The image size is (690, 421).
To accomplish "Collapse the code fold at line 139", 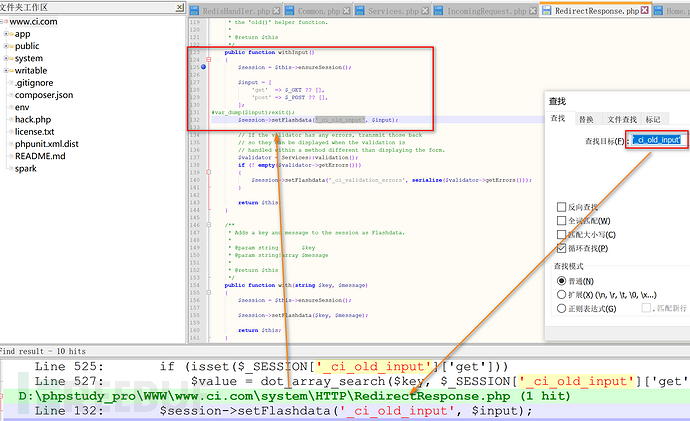I will click(209, 172).
